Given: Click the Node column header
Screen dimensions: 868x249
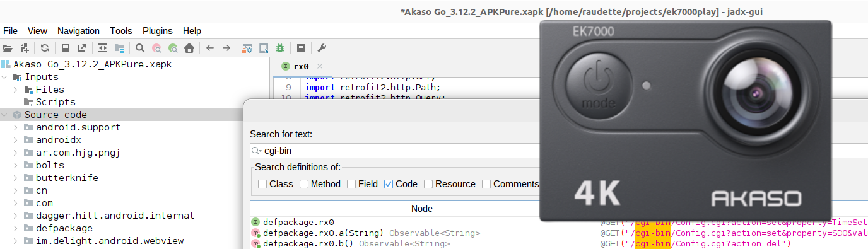Looking at the screenshot, I should coord(421,209).
